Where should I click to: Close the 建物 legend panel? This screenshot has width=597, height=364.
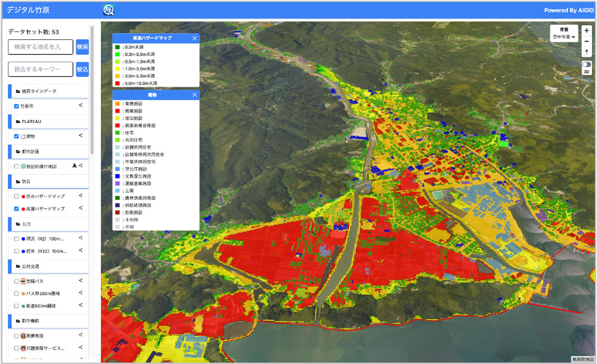coord(195,95)
